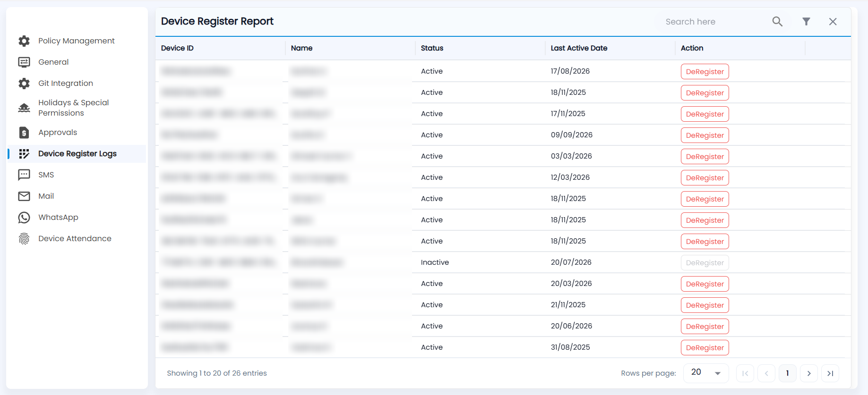DeRegister the device last active 09/09/2026
This screenshot has width=868, height=395.
tap(705, 135)
